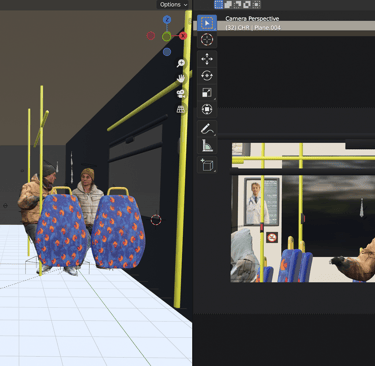375x366 pixels.
Task: Enable the Subtract selection mode icon
Action: point(237,4)
